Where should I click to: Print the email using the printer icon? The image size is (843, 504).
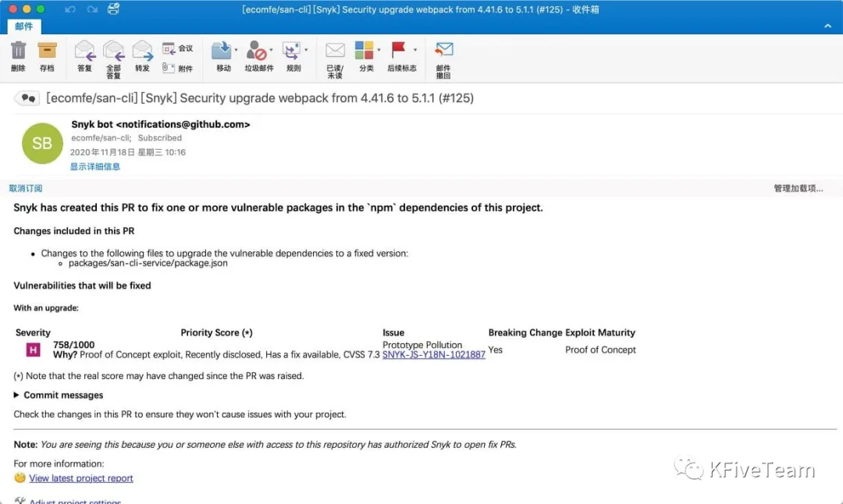[x=113, y=9]
